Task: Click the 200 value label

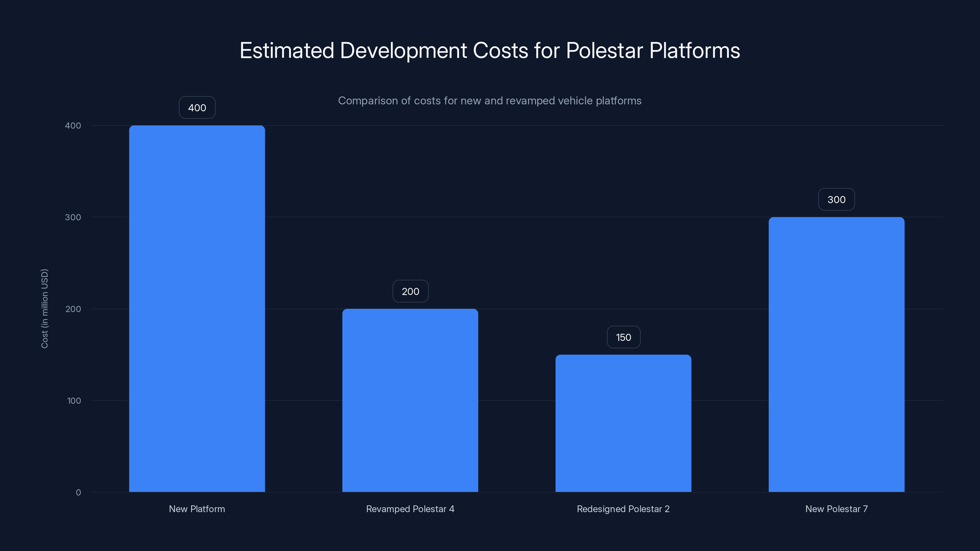Action: [x=410, y=291]
